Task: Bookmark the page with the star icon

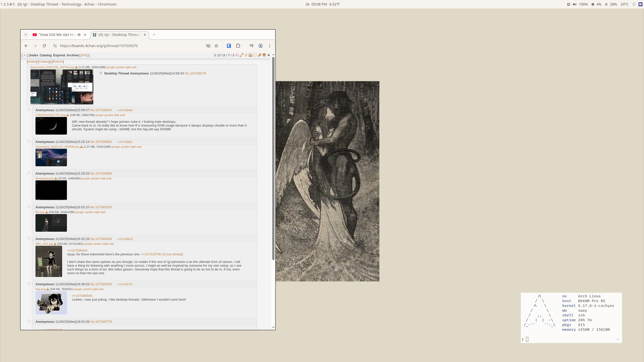Action: 216,46
